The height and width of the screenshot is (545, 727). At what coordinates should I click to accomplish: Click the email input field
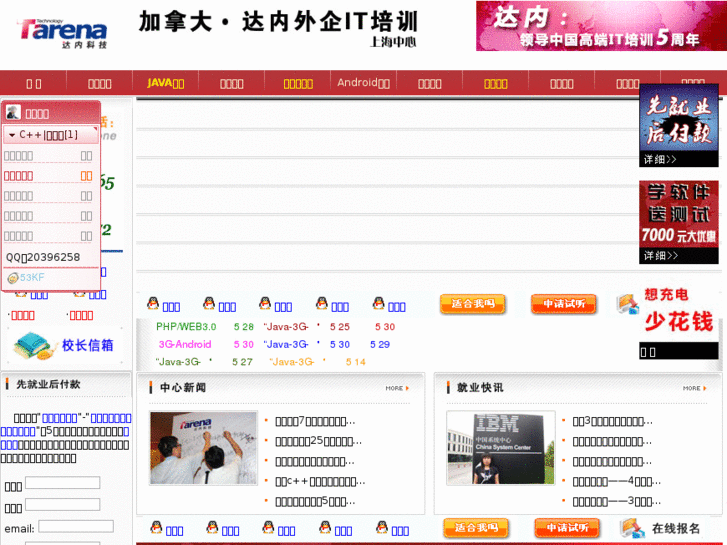point(75,527)
